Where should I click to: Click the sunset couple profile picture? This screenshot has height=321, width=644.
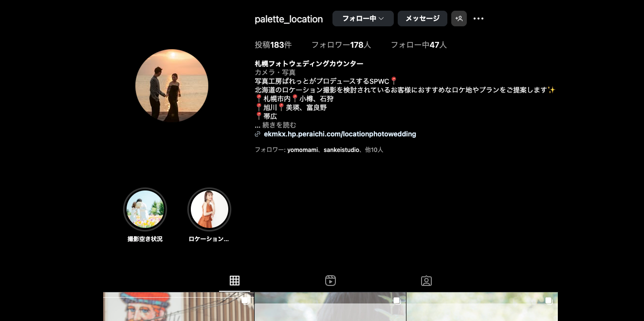tap(172, 86)
